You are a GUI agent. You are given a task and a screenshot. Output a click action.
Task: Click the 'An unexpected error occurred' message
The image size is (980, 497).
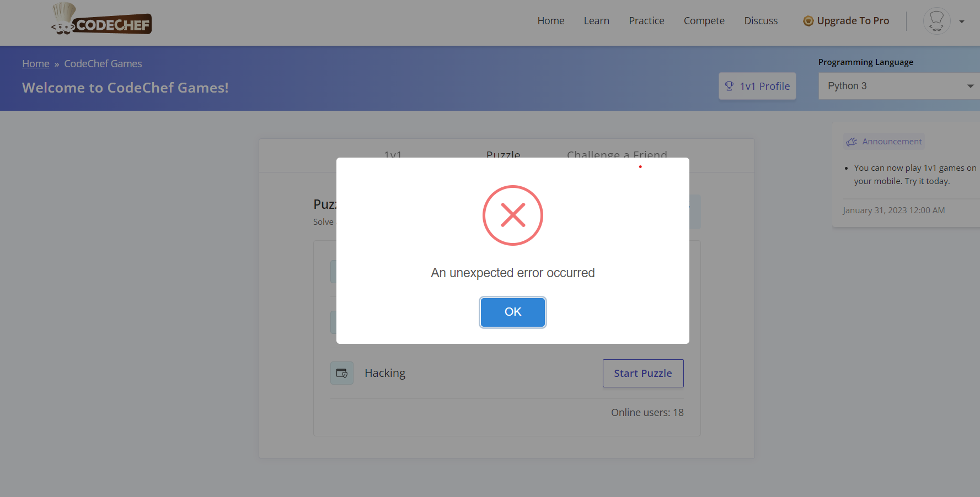(x=513, y=273)
